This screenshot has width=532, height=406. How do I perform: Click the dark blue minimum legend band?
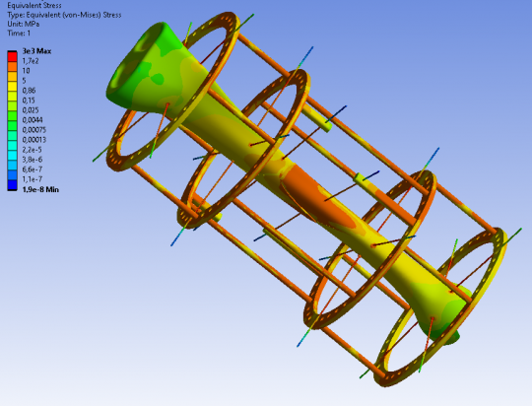[12, 185]
